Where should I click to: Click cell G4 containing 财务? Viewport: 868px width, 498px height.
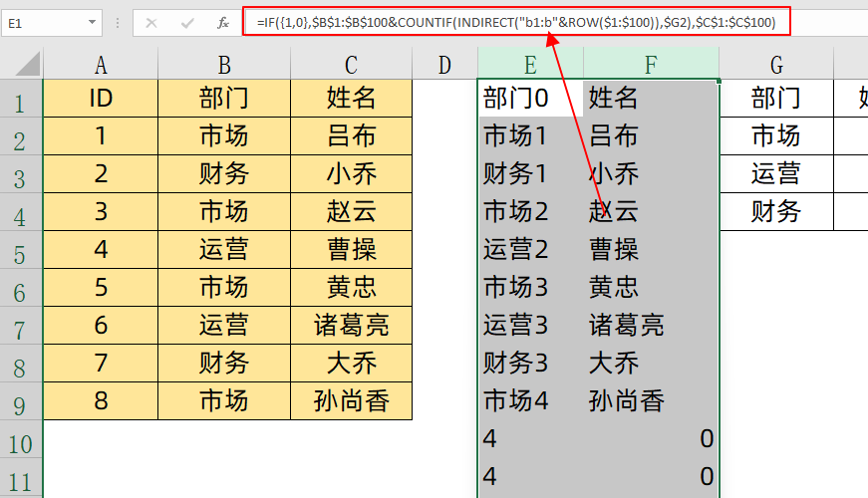776,212
